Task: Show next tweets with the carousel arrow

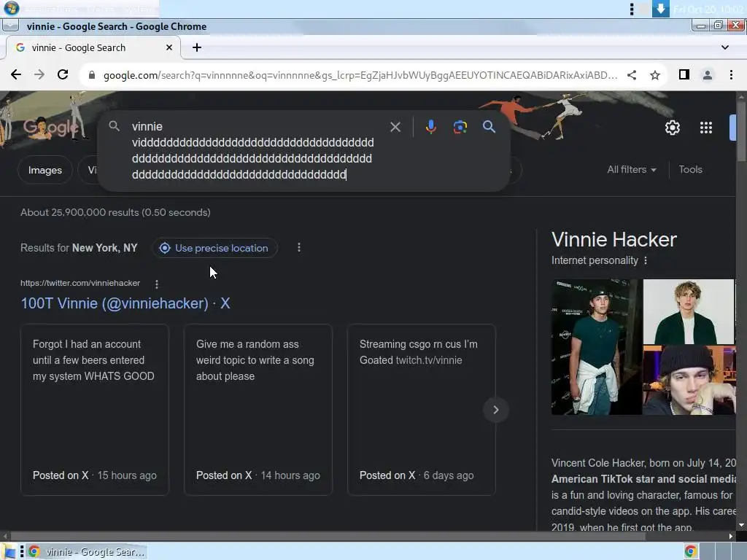Action: 496,410
